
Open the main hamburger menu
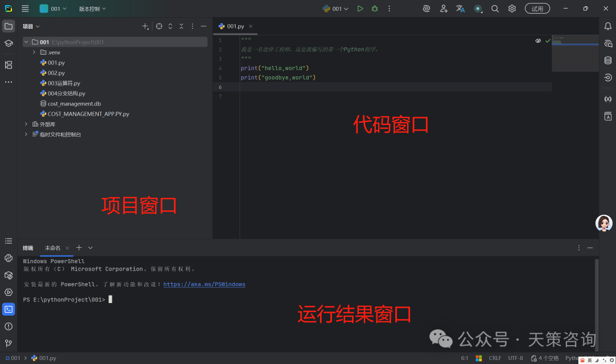(25, 9)
